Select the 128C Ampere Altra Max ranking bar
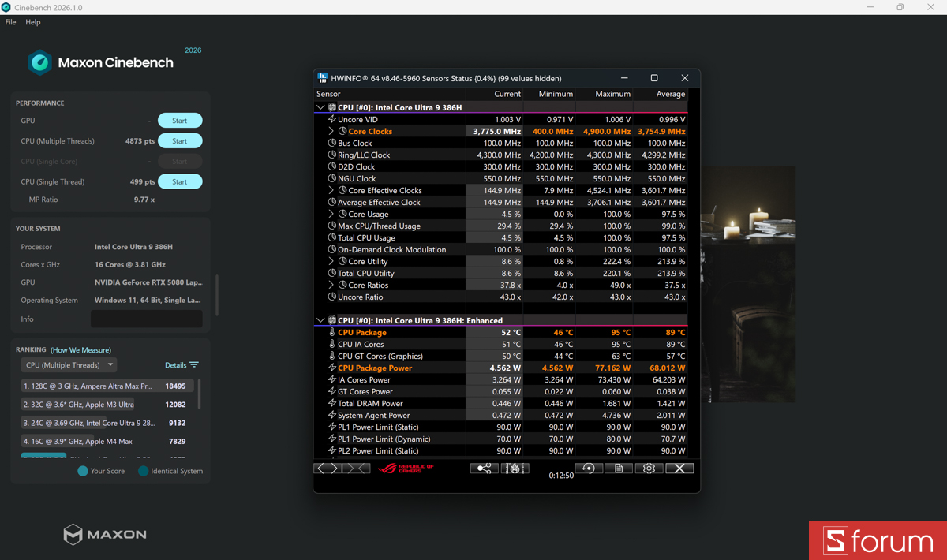 107,386
